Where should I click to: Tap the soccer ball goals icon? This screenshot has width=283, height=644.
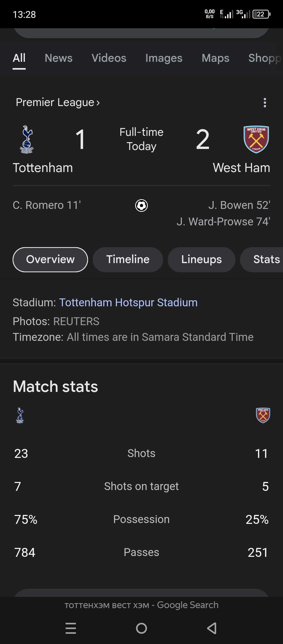click(141, 206)
